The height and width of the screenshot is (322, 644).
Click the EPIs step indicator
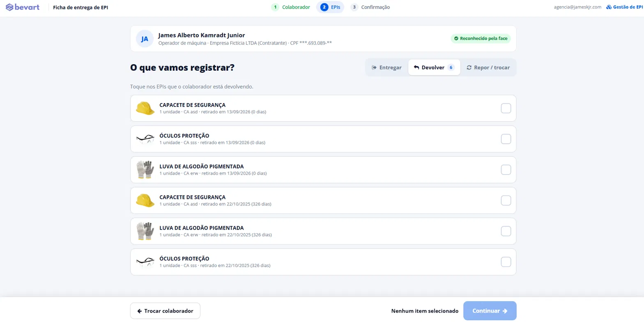tap(330, 7)
